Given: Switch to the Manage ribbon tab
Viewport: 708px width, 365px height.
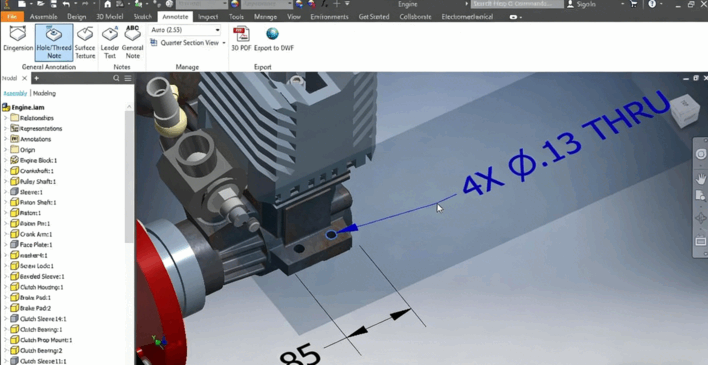Looking at the screenshot, I should pos(266,17).
